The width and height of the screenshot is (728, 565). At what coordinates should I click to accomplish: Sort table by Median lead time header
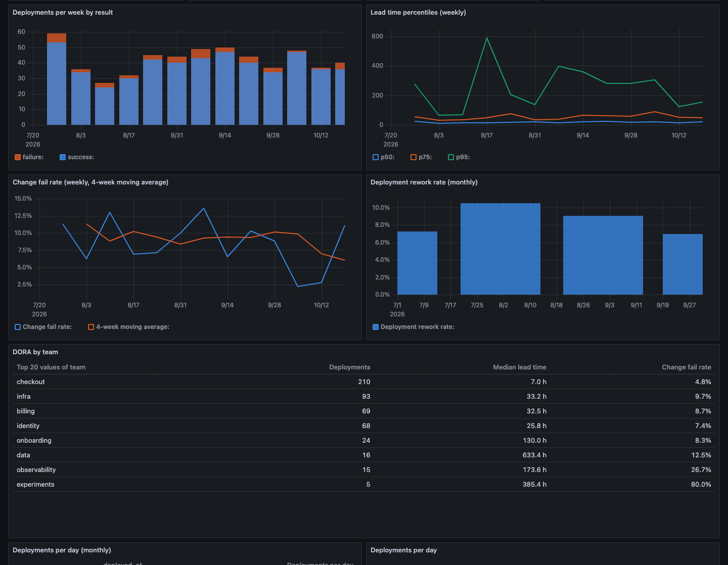click(x=520, y=367)
